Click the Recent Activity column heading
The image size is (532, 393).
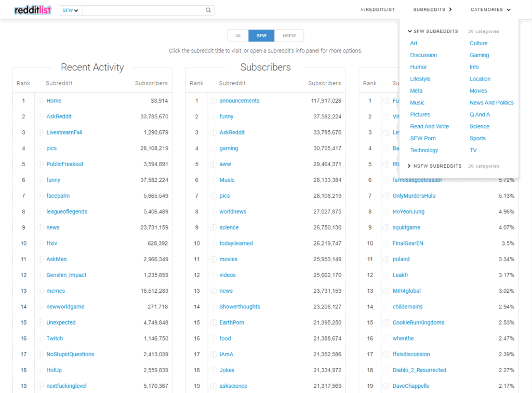pos(92,67)
